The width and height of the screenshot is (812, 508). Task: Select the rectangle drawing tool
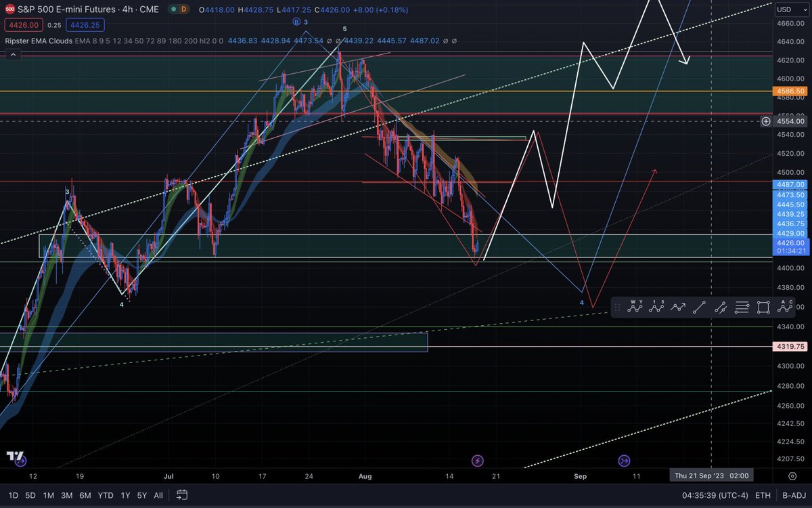(x=763, y=308)
